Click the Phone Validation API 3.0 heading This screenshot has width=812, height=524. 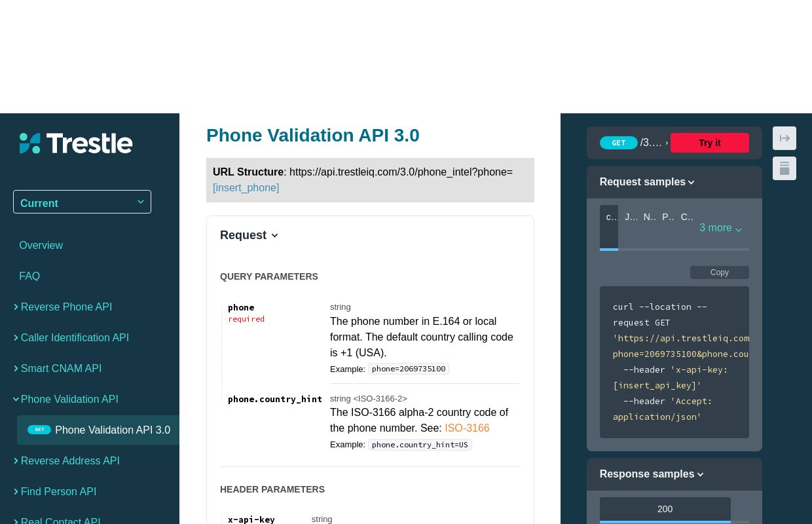coord(313,136)
